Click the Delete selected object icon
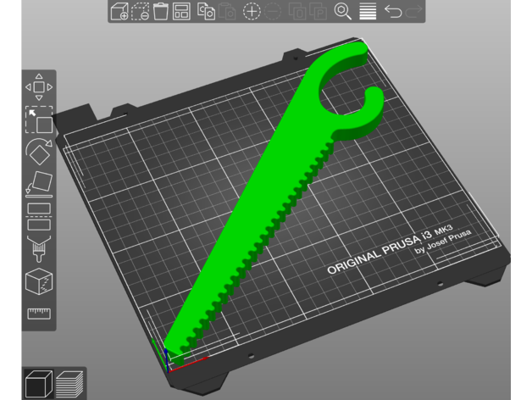This screenshot has width=532, height=400. 140,11
